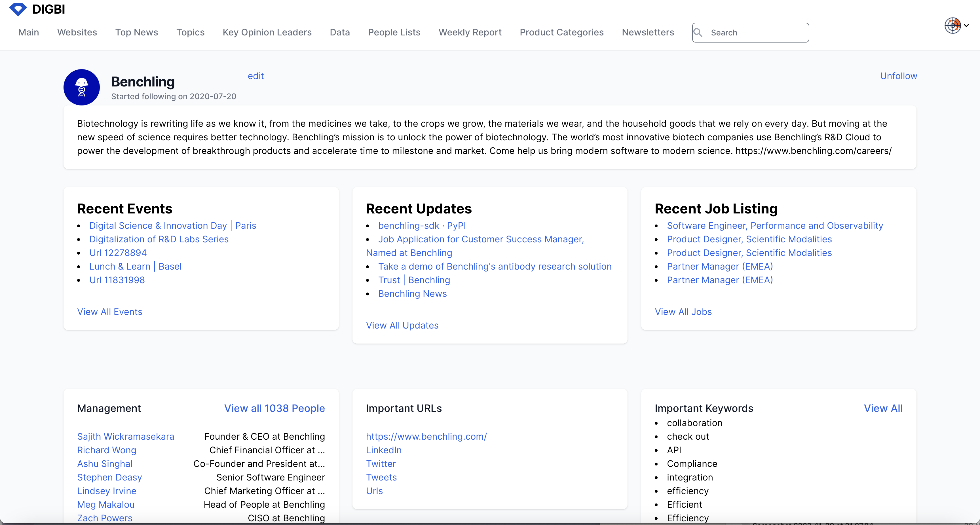Open Ashu Singhal profile link
The width and height of the screenshot is (980, 525).
[105, 464]
